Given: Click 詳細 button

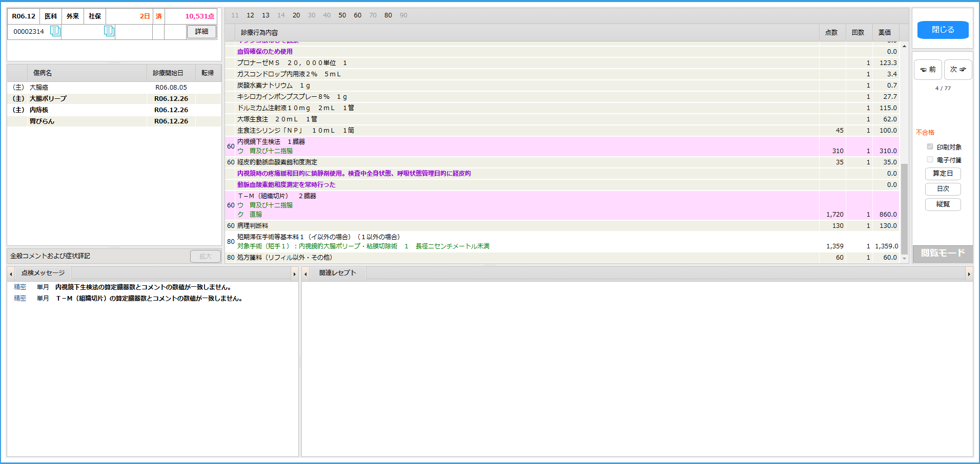Looking at the screenshot, I should click(x=201, y=32).
